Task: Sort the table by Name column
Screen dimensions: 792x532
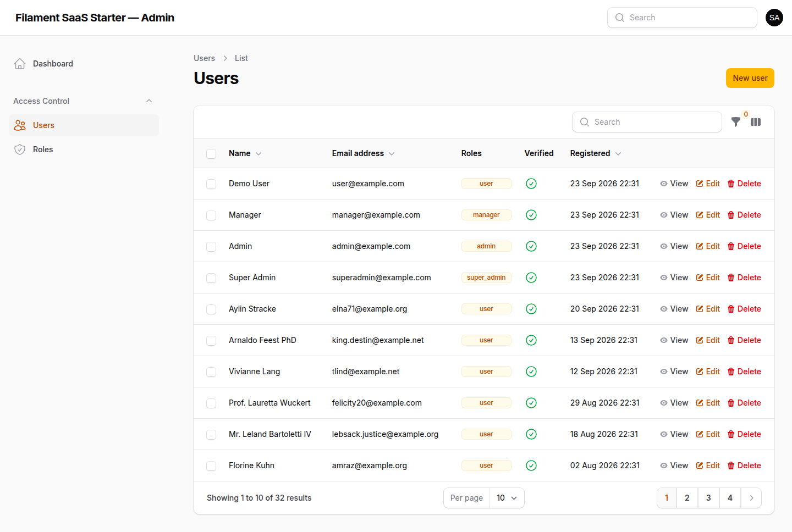Action: pyautogui.click(x=245, y=153)
